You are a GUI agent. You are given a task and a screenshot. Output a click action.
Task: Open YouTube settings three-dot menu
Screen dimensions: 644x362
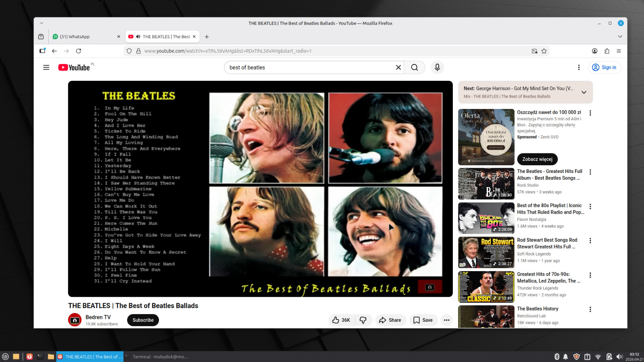point(579,68)
